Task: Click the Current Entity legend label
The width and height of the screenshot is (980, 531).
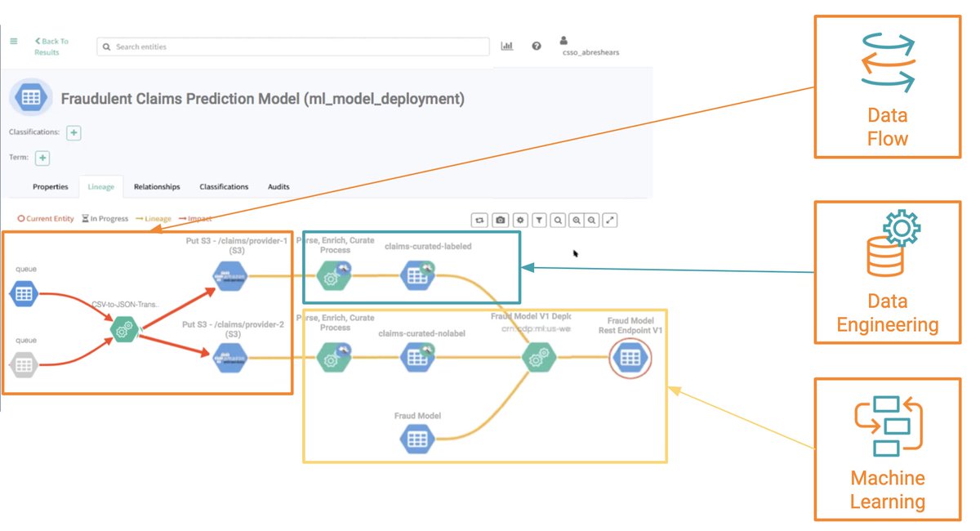Action: coord(47,219)
